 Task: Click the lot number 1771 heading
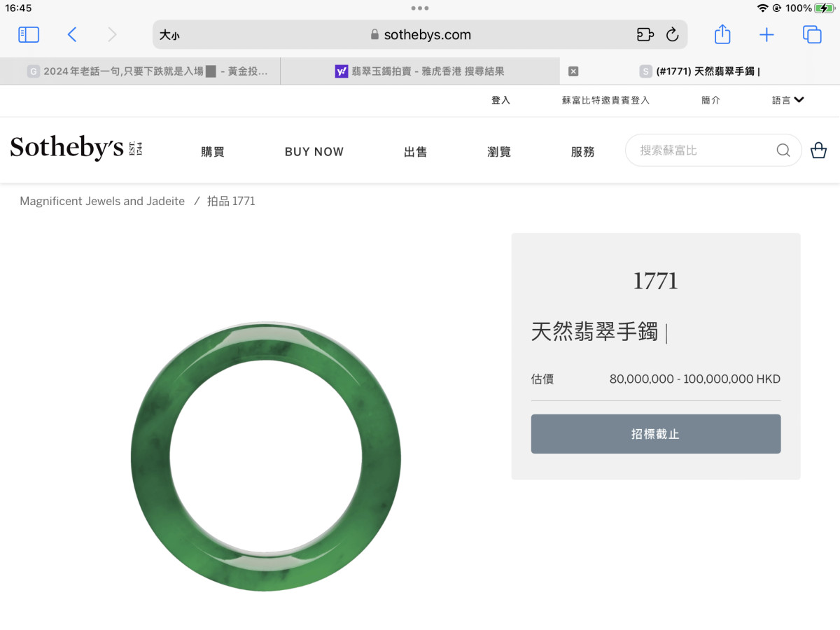(x=656, y=281)
